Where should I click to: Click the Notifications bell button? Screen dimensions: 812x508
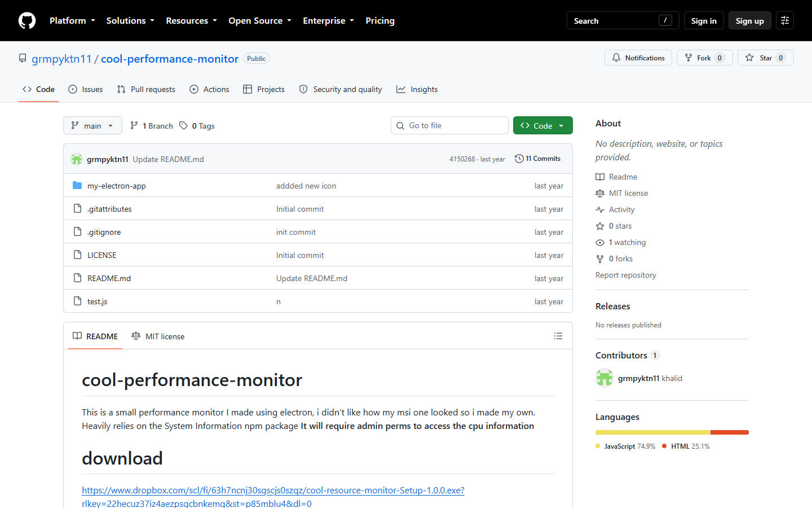638,58
